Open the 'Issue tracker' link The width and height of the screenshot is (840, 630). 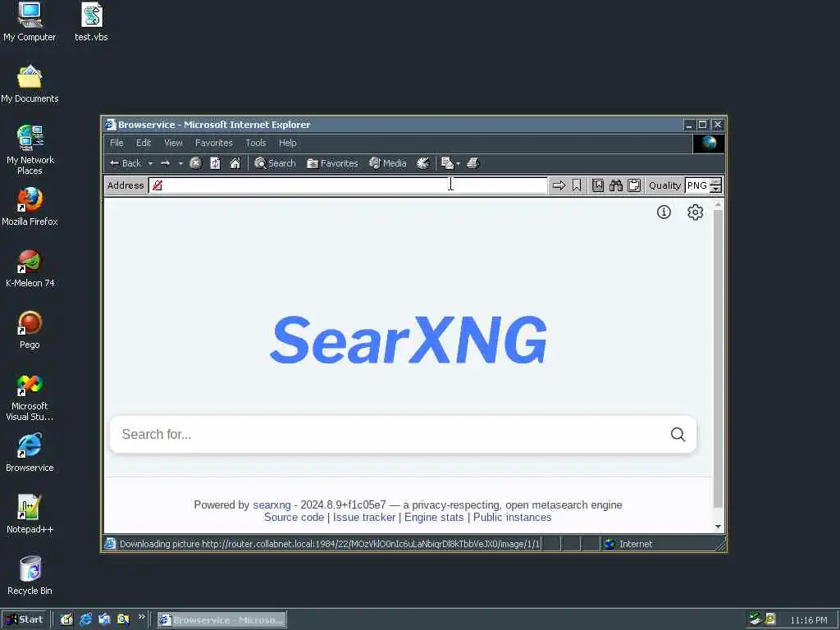coord(364,518)
